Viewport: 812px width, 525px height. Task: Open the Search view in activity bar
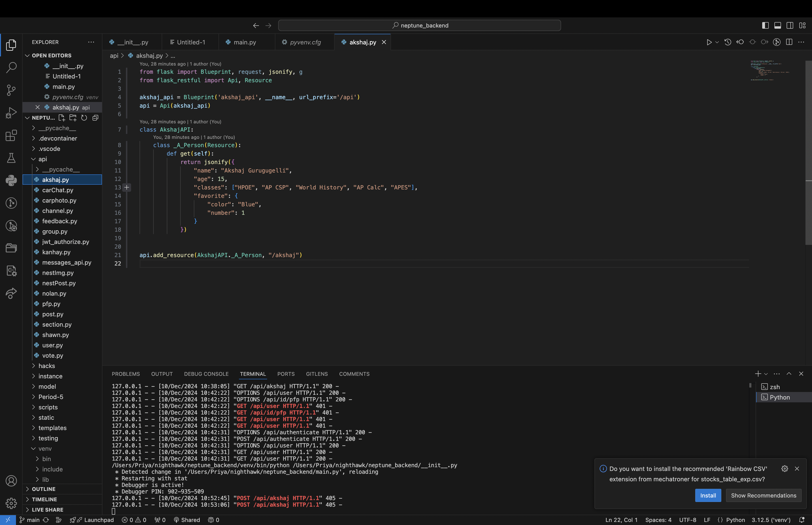11,67
